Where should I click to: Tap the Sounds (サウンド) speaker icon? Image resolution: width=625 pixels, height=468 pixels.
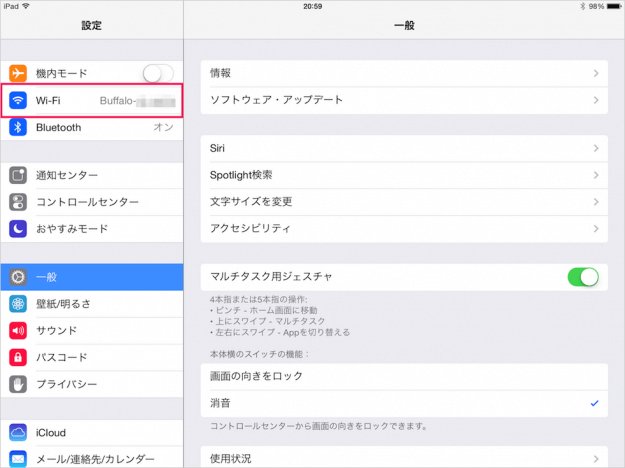coord(19,331)
